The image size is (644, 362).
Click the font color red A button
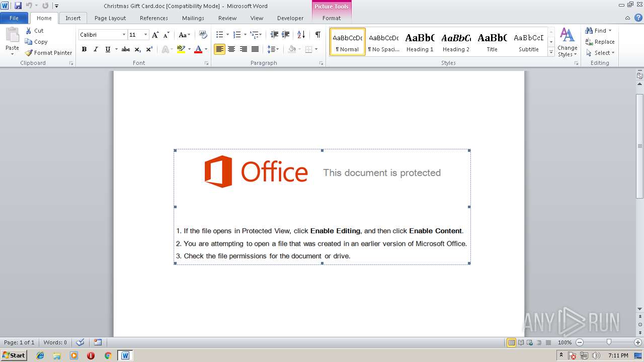pyautogui.click(x=198, y=49)
